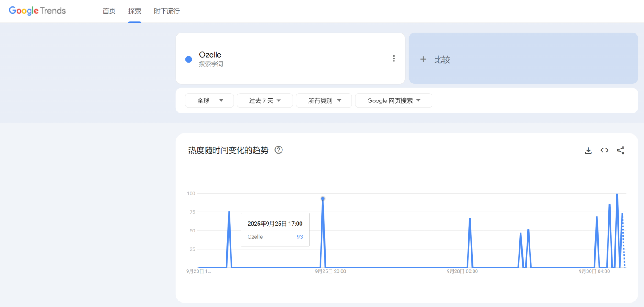This screenshot has height=307, width=644.
Task: Click the dotted line marker at the chart end
Action: pos(624,239)
